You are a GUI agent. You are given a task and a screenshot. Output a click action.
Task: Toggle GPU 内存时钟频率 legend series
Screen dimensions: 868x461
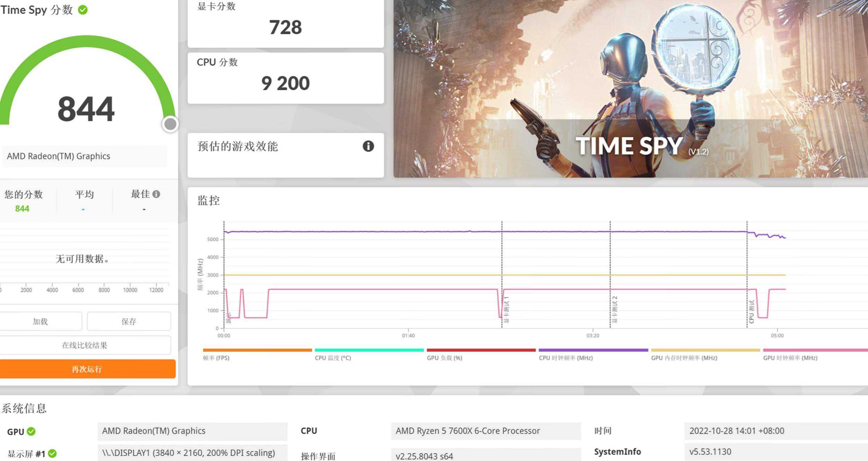[684, 358]
